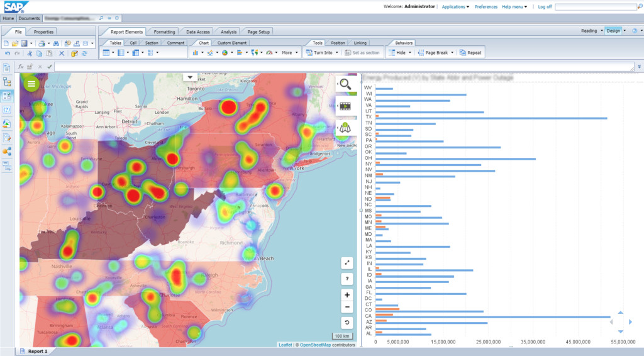Click the chart scroll-up arrow
Viewport: 644px width, 356px height.
pos(621,313)
